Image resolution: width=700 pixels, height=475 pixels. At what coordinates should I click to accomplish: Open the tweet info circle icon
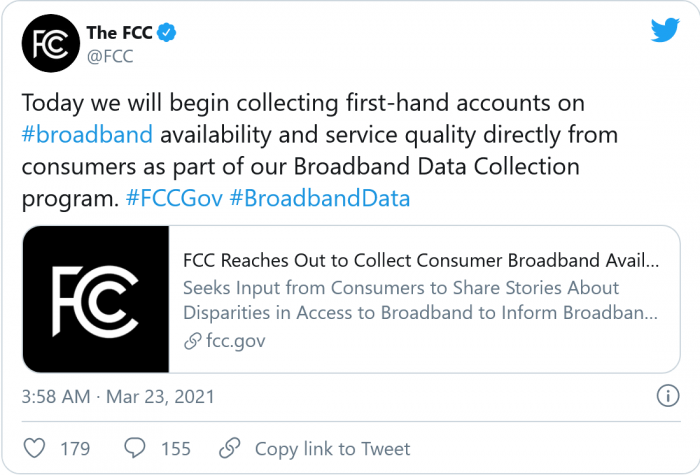pyautogui.click(x=667, y=396)
